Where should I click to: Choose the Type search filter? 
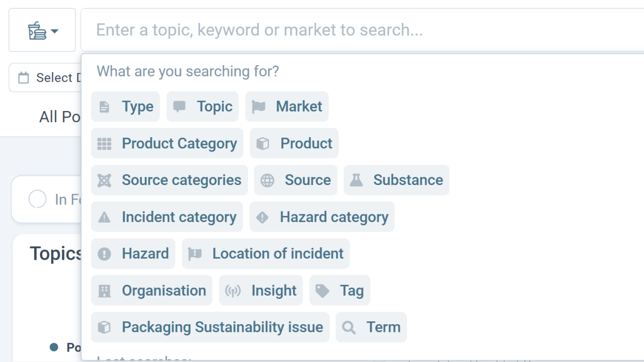tap(125, 107)
